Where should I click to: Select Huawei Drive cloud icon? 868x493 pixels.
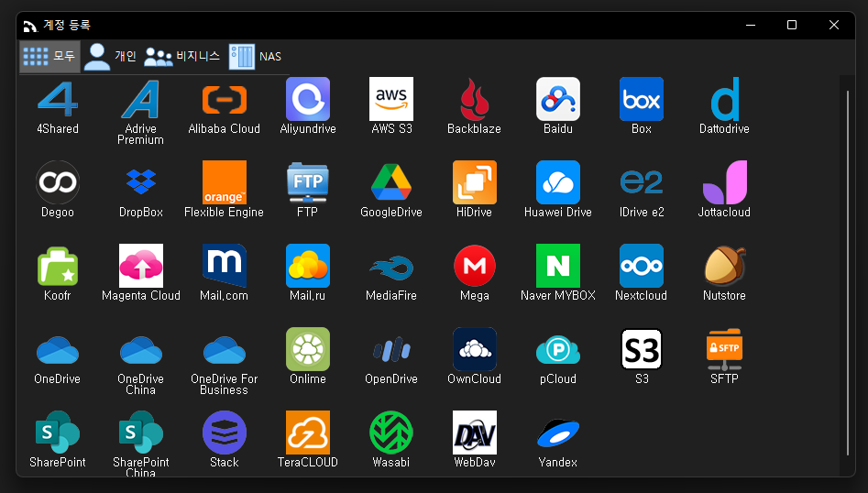point(558,182)
